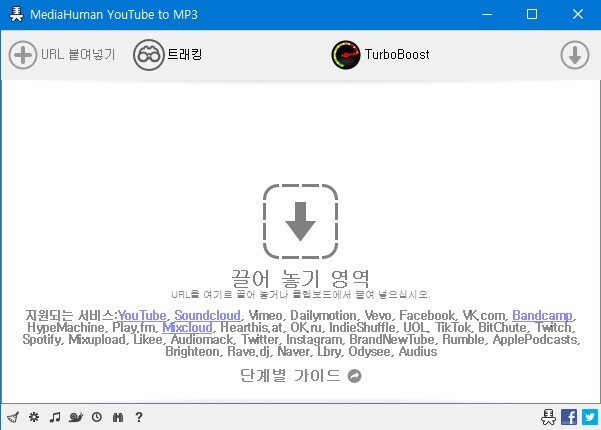
Task: Maximize the MediaHuman window
Action: pyautogui.click(x=532, y=15)
